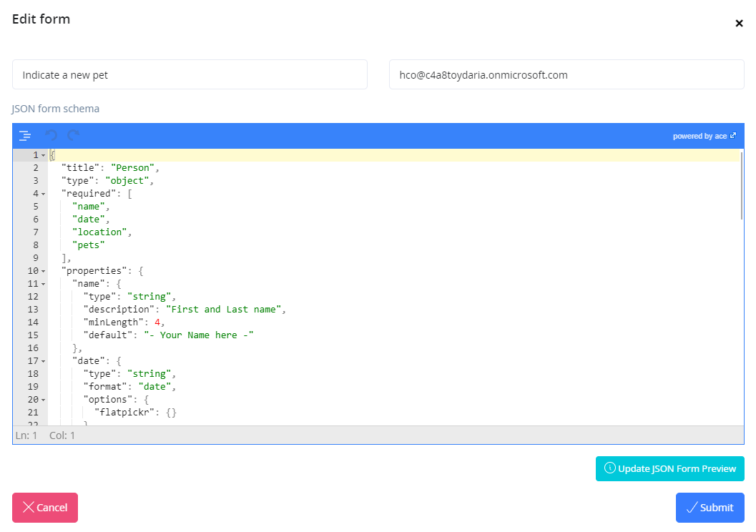Submit the form
Screen dimensions: 756x532
click(710, 508)
